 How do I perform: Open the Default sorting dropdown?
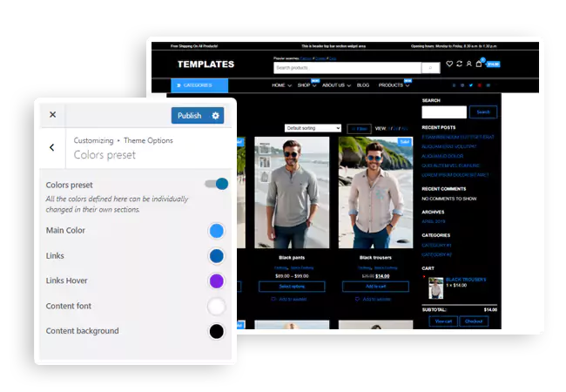point(313,128)
